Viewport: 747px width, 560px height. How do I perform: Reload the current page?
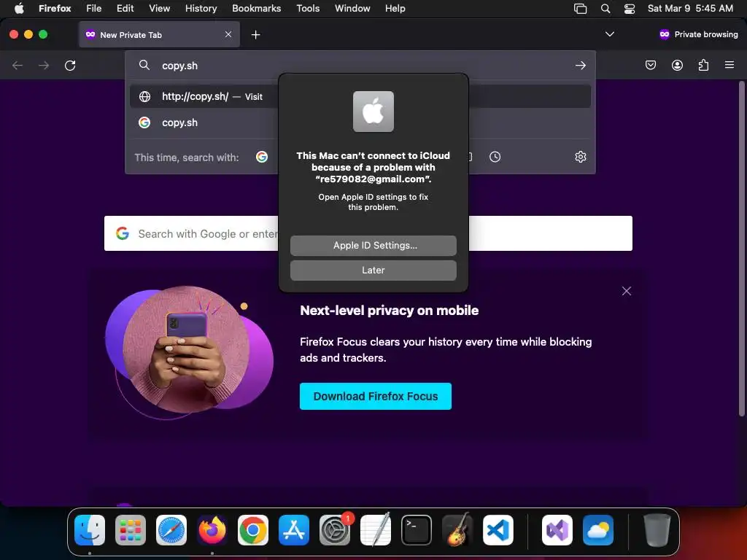point(70,65)
